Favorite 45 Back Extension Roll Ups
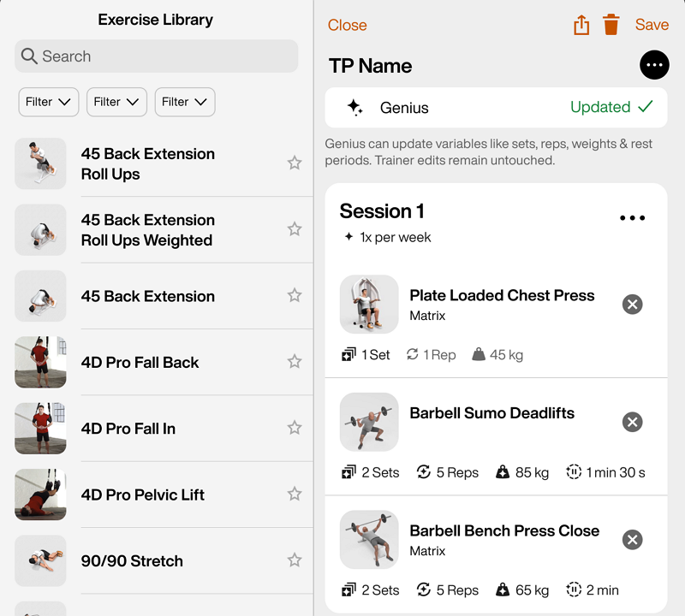This screenshot has height=616, width=685. click(295, 163)
